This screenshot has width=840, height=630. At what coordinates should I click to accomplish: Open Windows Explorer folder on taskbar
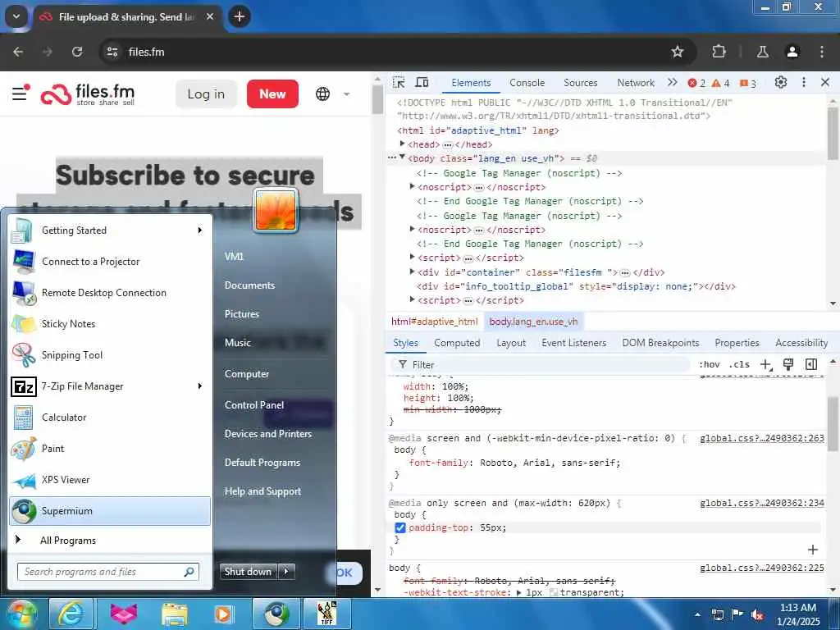pyautogui.click(x=175, y=614)
